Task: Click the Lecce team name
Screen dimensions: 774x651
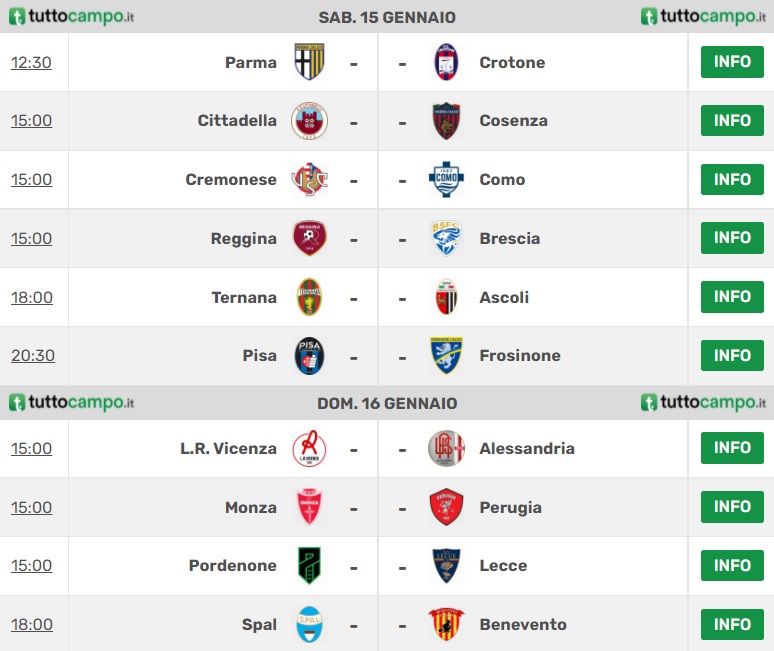Action: click(503, 566)
